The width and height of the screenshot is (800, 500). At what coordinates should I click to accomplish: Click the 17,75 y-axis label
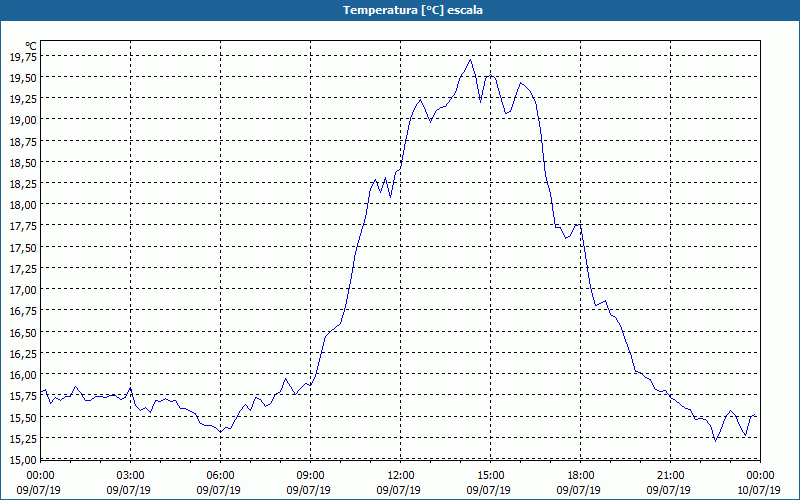(x=23, y=226)
